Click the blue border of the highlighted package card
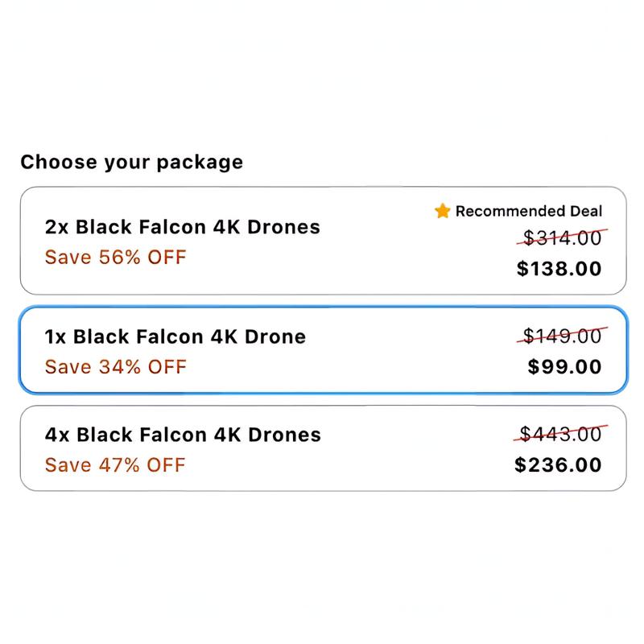This screenshot has height=644, width=644. point(322,308)
